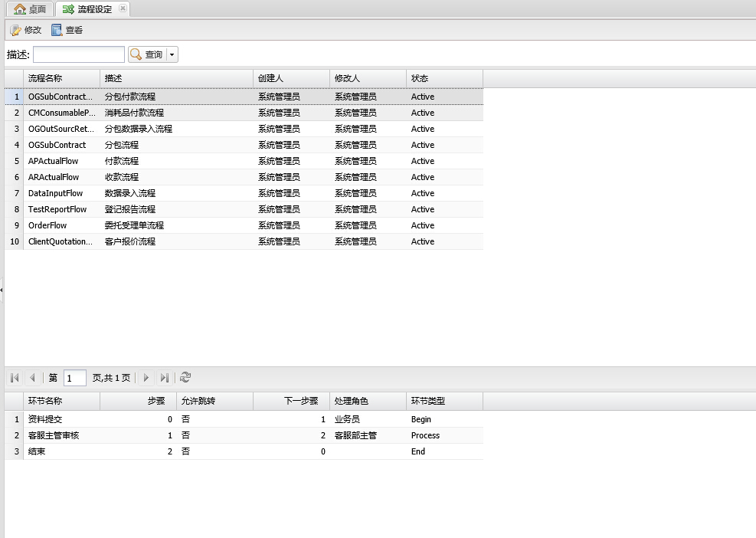The width and height of the screenshot is (756, 538).
Task: Close the 流程设定 tab
Action: (x=123, y=8)
